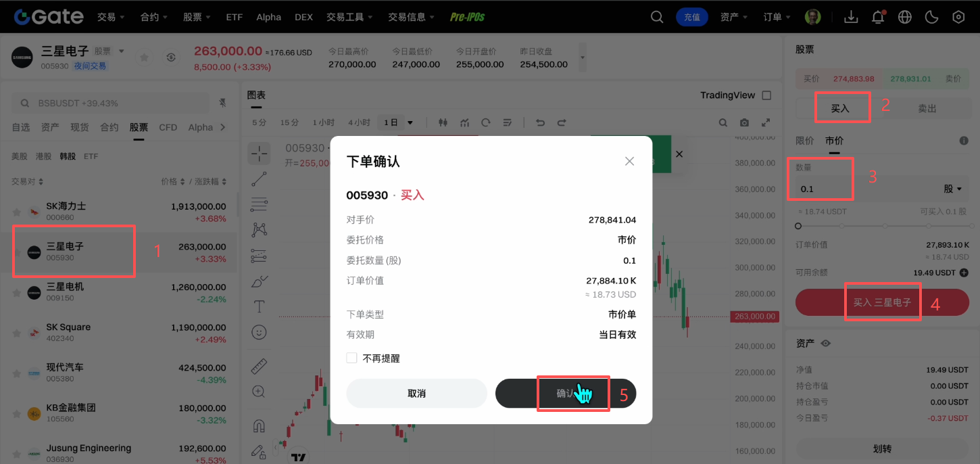
Task: Expand the timeframe dropdown arrow after 1日
Action: (x=410, y=123)
